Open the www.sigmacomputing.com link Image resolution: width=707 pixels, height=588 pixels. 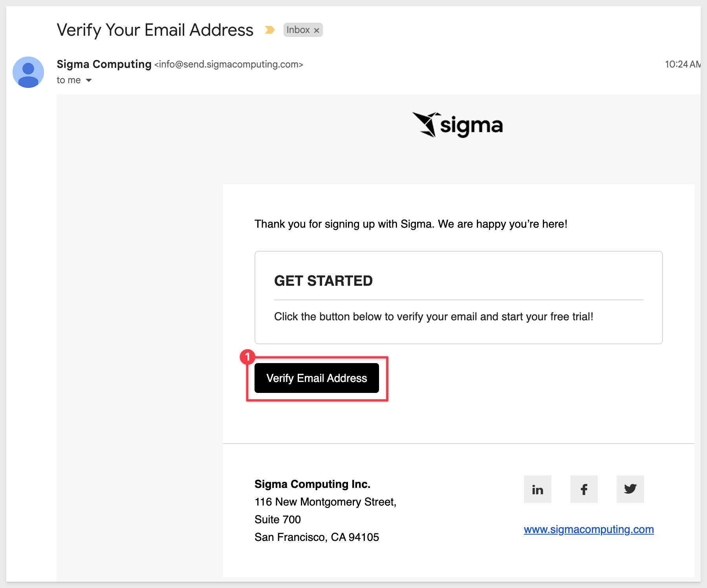pos(589,530)
